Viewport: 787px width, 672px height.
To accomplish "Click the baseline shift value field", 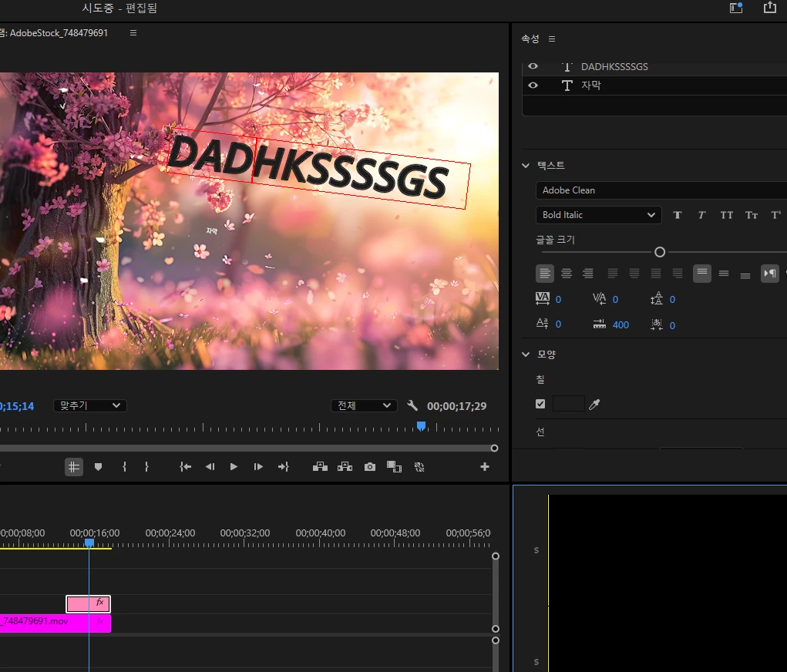I will [558, 324].
